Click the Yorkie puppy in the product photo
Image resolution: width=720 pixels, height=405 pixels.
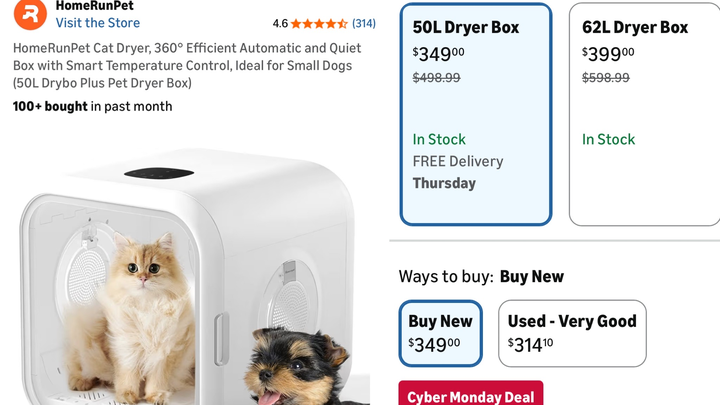click(298, 367)
